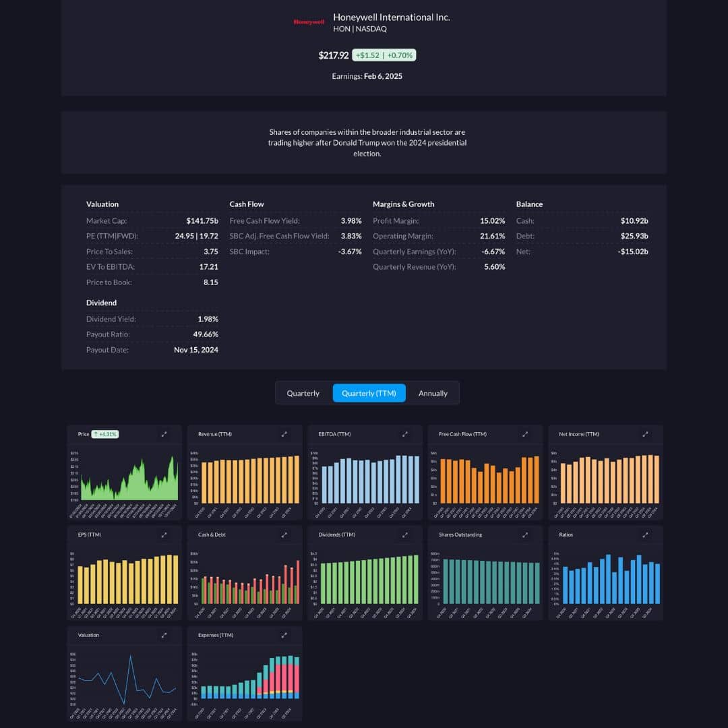728x728 pixels.
Task: Switch to the Quarterly tab
Action: (303, 393)
